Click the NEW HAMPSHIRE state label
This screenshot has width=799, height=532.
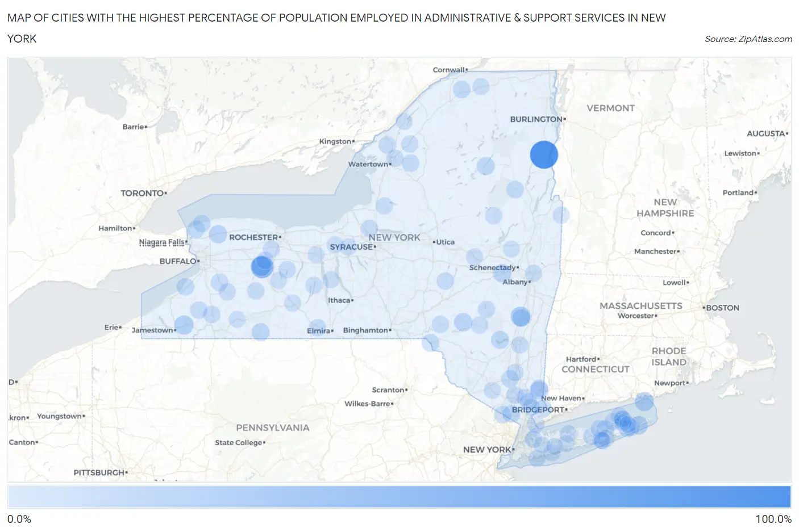pyautogui.click(x=665, y=208)
